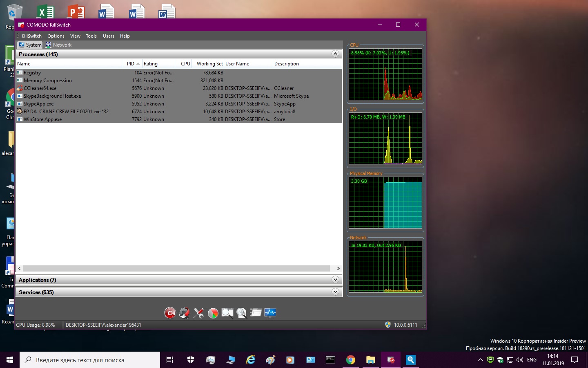
Task: Click the horizontal scrollbar right arrow
Action: (338, 269)
